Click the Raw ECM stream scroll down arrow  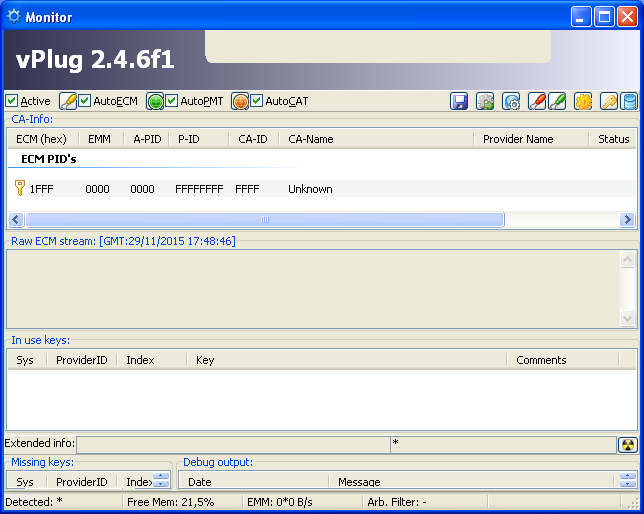(x=627, y=318)
